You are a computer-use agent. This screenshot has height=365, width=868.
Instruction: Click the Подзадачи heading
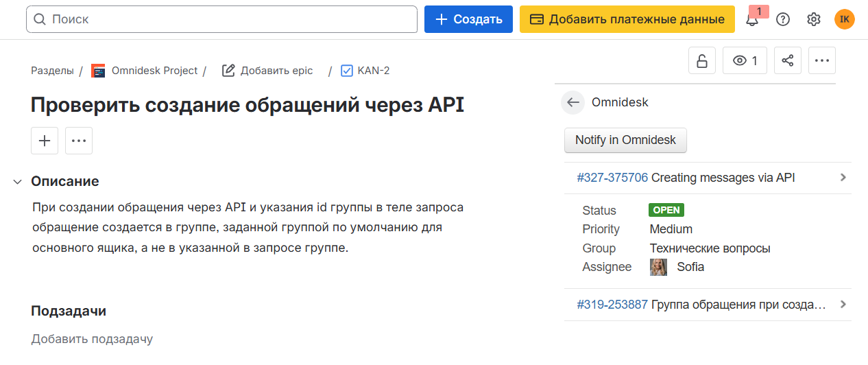[x=69, y=311]
